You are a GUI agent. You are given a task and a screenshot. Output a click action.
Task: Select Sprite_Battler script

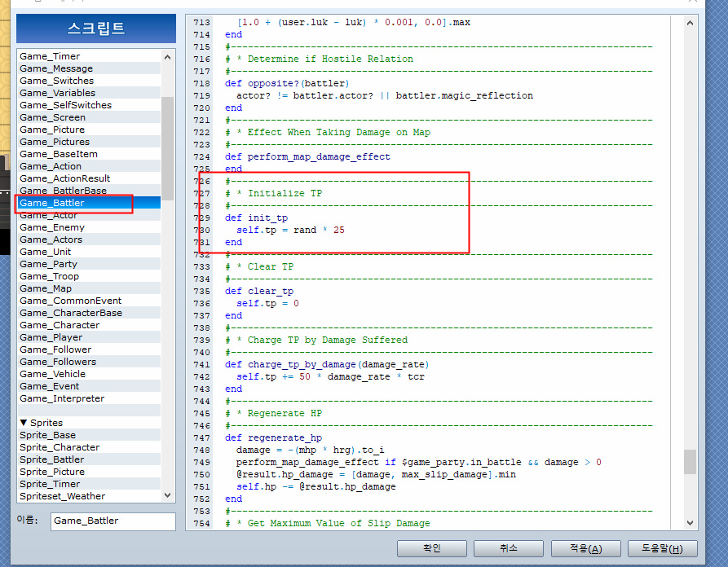coord(89,459)
